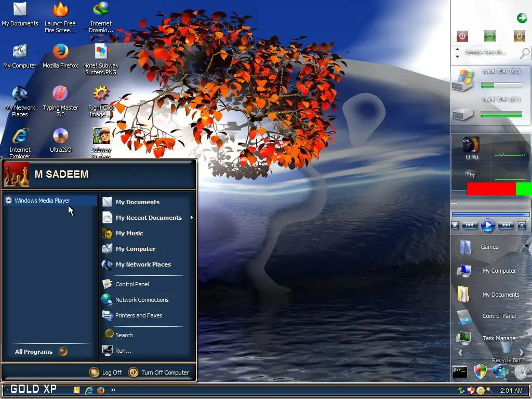Open Note! Subway Surfers.PNG file
The width and height of the screenshot is (532, 399).
(x=101, y=59)
